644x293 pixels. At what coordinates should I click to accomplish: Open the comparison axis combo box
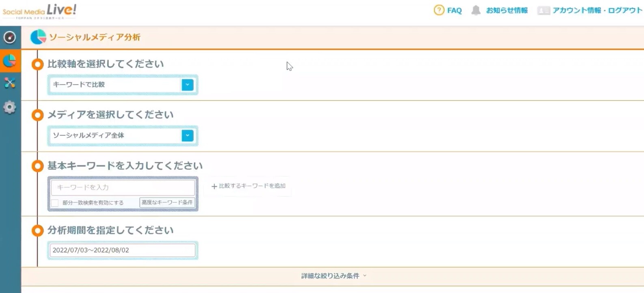click(123, 85)
